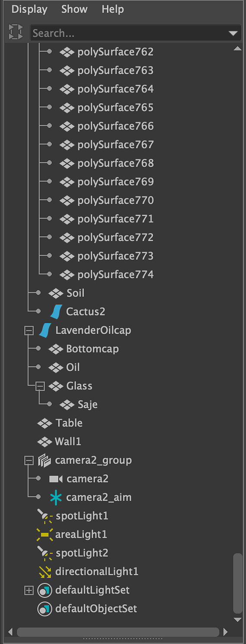
Task: Collapse the LavenderOilcap hierarchy
Action: click(x=29, y=330)
